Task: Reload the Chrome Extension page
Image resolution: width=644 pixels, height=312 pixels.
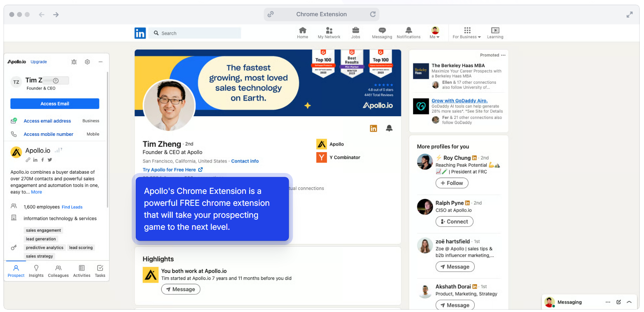Action: click(373, 14)
